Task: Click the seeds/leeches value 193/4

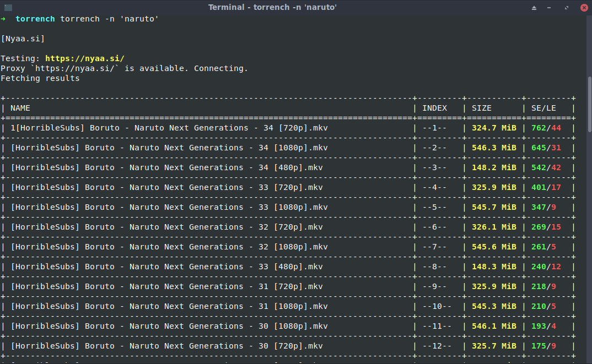Action: click(543, 326)
